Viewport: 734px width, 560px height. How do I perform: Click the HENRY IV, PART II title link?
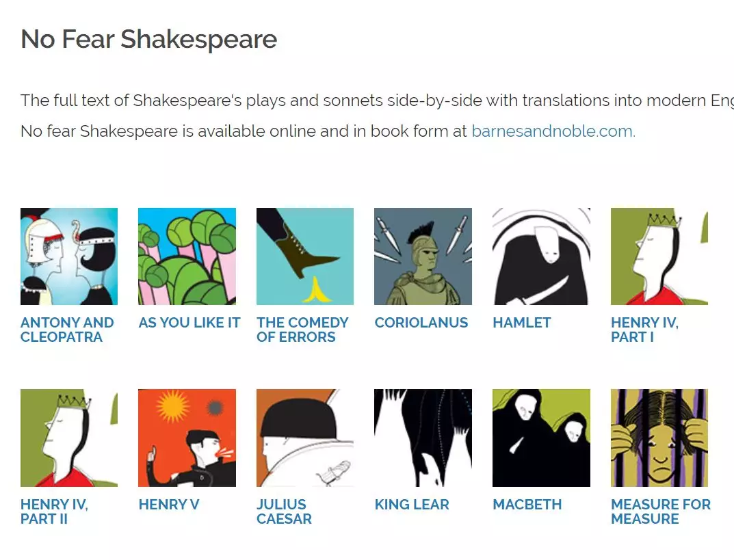click(x=54, y=511)
